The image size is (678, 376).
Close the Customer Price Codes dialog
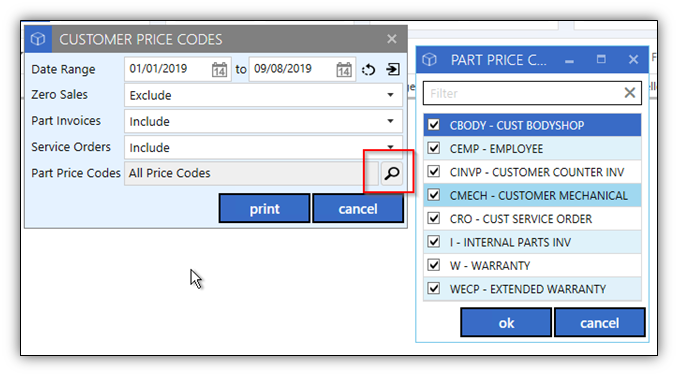point(392,39)
